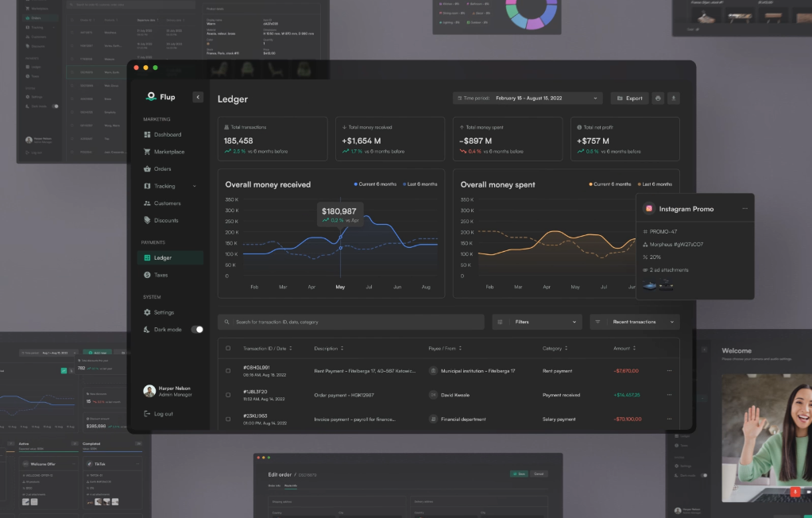The width and height of the screenshot is (812, 518).
Task: Click the download icon in Ledger header
Action: click(674, 99)
